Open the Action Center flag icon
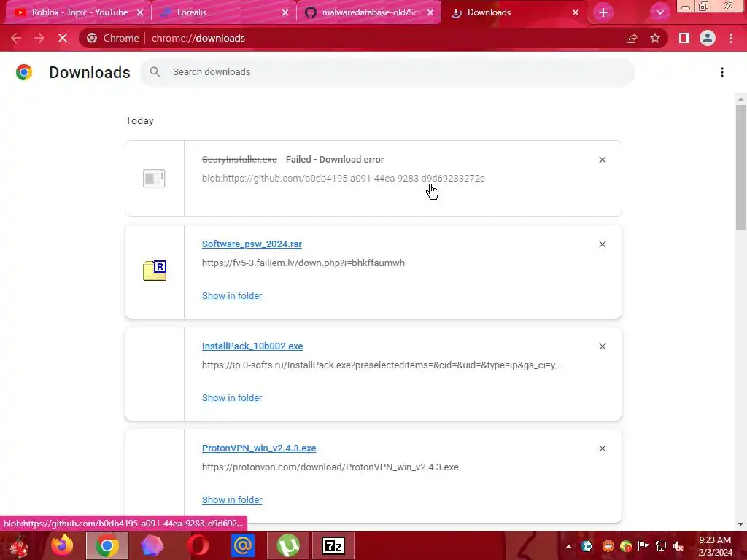Image resolution: width=747 pixels, height=560 pixels. (x=643, y=546)
